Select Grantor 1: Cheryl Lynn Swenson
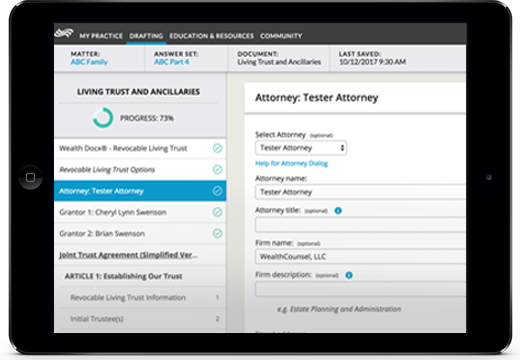This screenshot has height=360, width=520. (x=140, y=212)
